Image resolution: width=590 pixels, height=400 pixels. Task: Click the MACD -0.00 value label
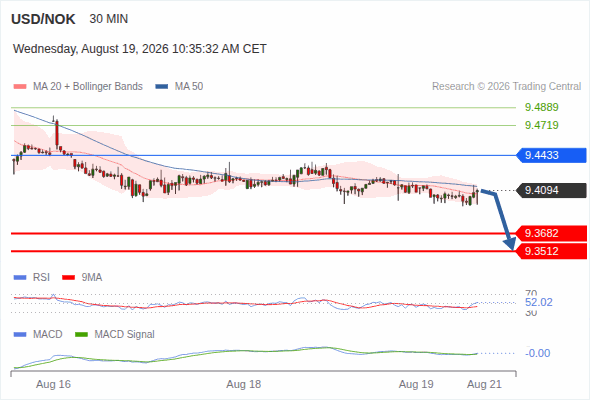537,353
